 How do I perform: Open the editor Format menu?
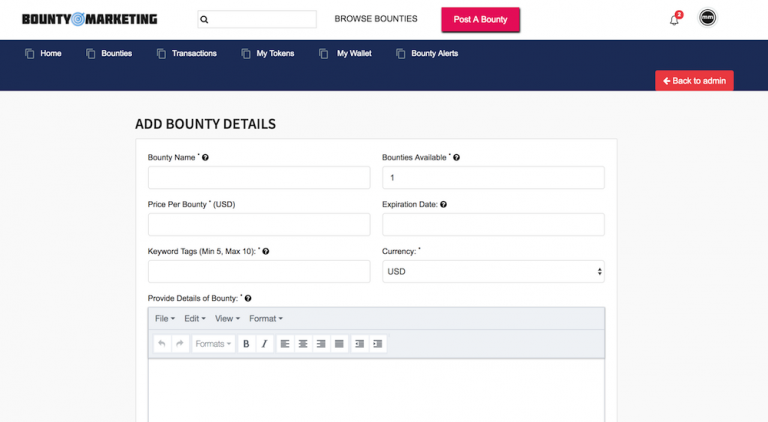tap(265, 319)
